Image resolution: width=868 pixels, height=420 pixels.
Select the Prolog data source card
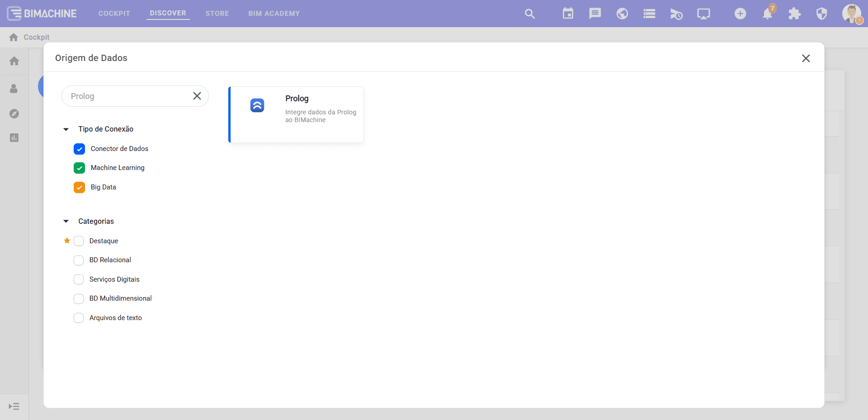coord(297,114)
